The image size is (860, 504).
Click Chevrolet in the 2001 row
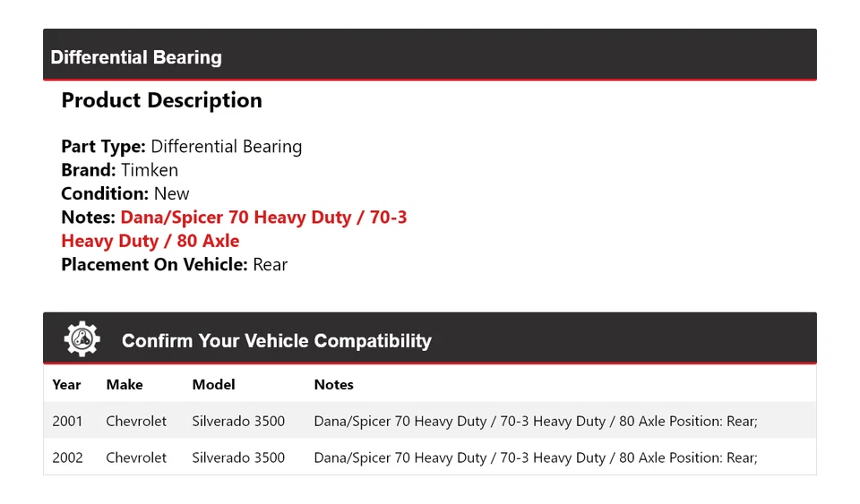(x=136, y=421)
